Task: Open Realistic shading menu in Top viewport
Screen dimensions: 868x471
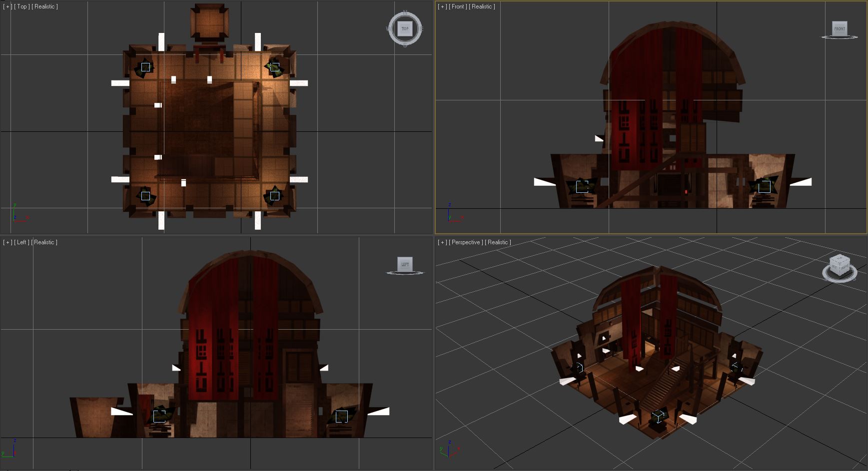Action: [44, 6]
